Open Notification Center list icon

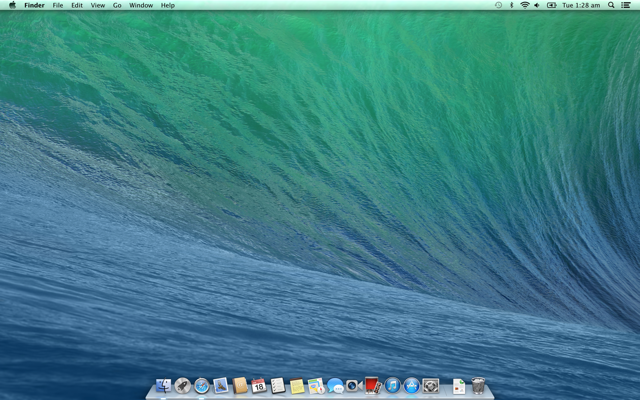[x=626, y=5]
